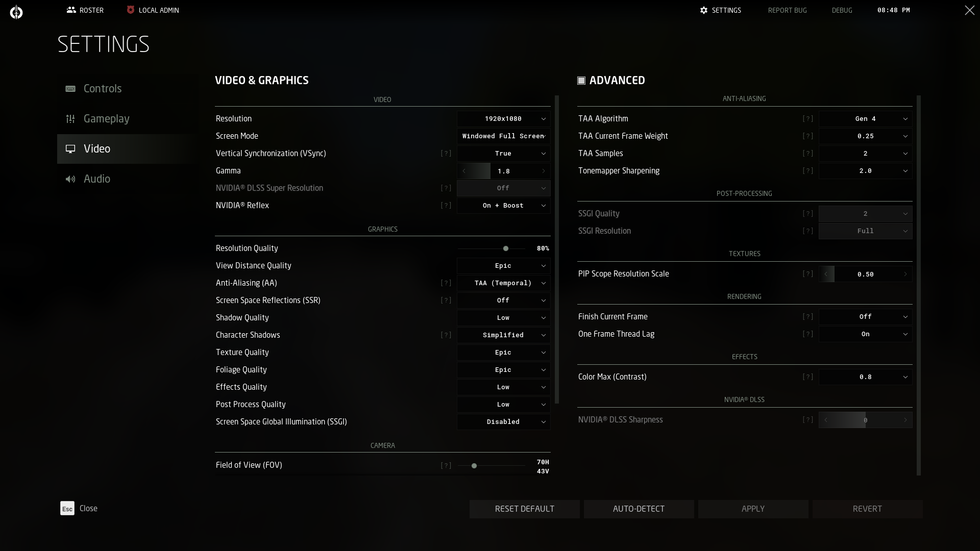
Task: Increase Gamma with right arrow
Action: [x=543, y=171]
